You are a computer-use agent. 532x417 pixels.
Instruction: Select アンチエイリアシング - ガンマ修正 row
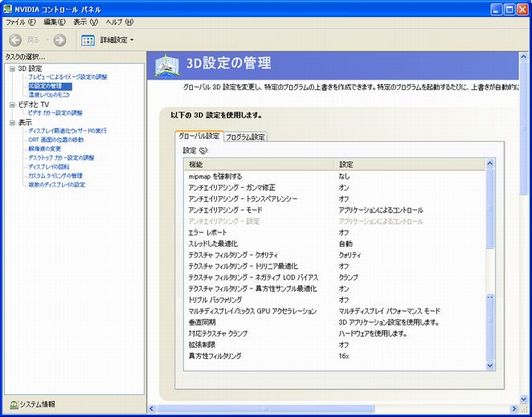[x=335, y=188]
